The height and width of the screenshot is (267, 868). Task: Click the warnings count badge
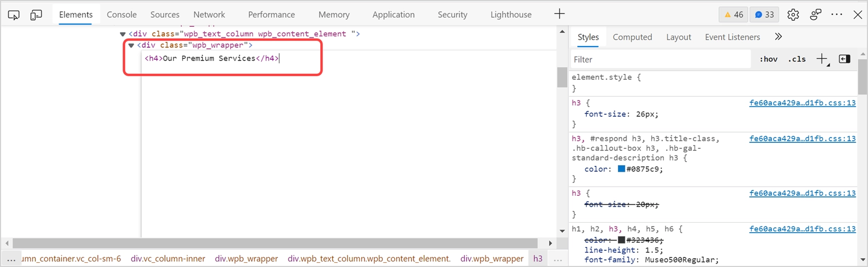(x=734, y=15)
